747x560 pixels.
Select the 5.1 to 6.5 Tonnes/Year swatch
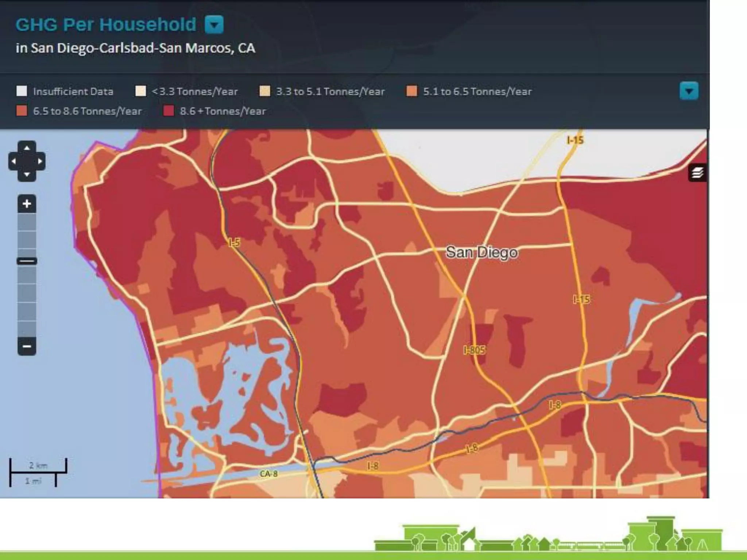click(411, 91)
